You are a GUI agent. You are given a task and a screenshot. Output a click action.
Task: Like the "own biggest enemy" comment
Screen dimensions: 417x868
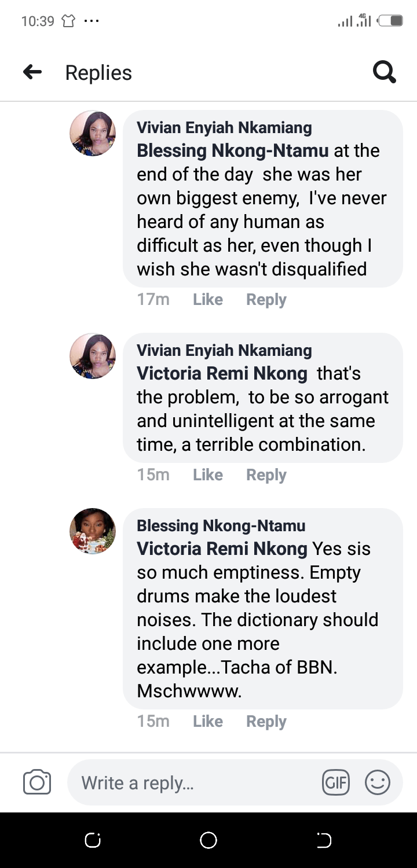click(x=208, y=300)
